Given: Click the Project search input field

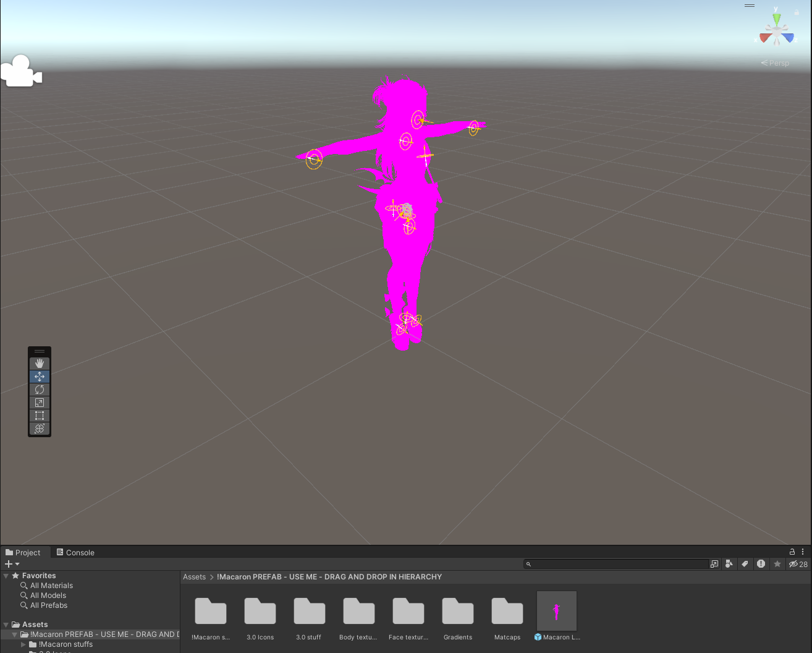Looking at the screenshot, I should click(616, 564).
